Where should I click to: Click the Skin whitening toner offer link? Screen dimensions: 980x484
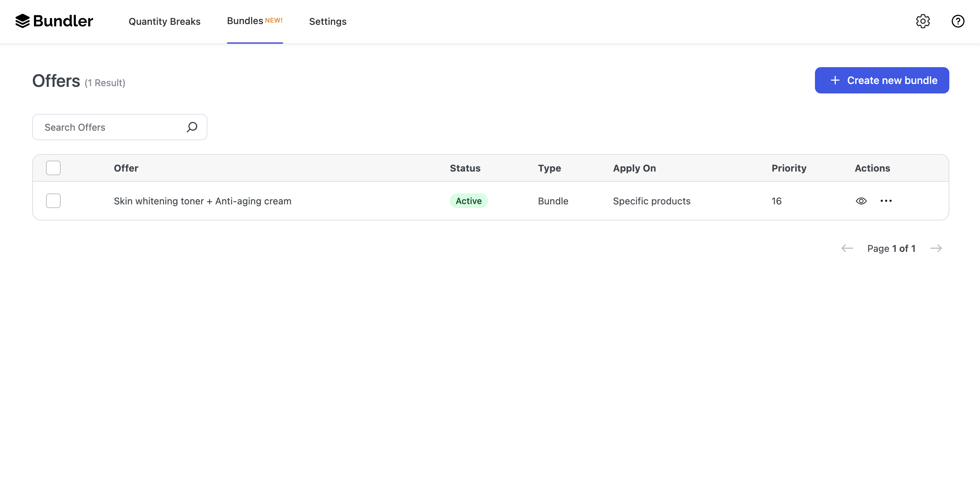click(203, 200)
